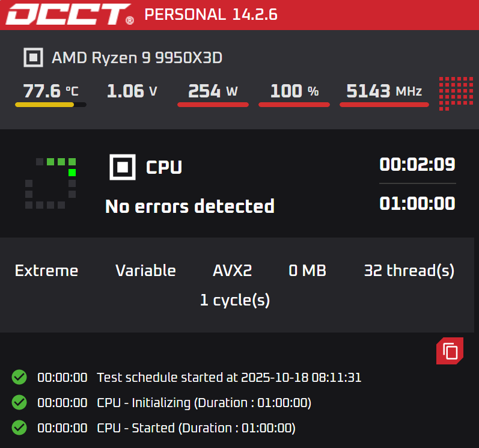Click the AVX2 instruction set label
Image resolution: width=479 pixels, height=448 pixels.
coord(233,271)
